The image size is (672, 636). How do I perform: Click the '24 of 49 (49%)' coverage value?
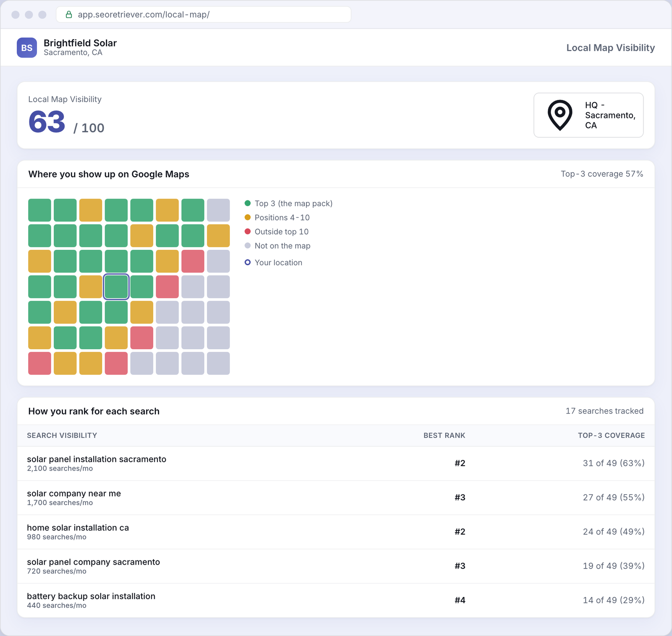(614, 531)
